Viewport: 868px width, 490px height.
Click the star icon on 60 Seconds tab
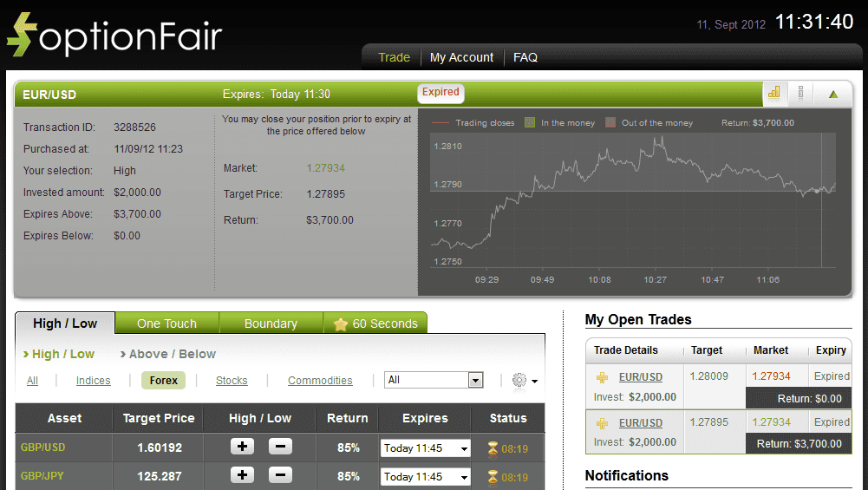click(x=341, y=323)
